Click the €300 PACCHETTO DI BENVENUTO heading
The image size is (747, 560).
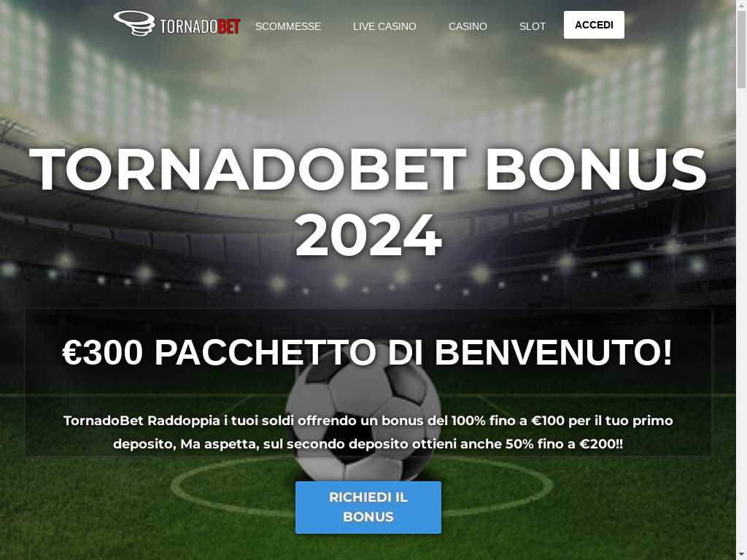tap(368, 352)
